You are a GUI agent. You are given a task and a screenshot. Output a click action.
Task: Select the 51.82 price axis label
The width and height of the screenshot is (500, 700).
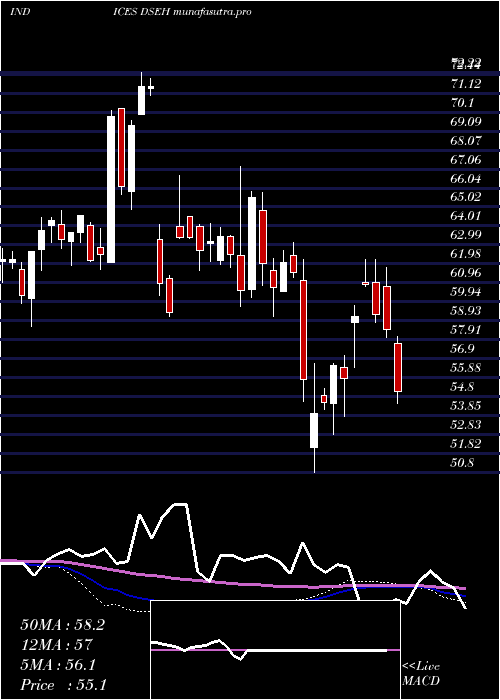coord(466,444)
